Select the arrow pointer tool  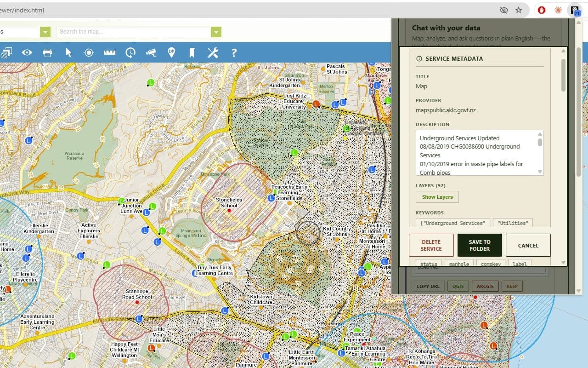(68, 52)
